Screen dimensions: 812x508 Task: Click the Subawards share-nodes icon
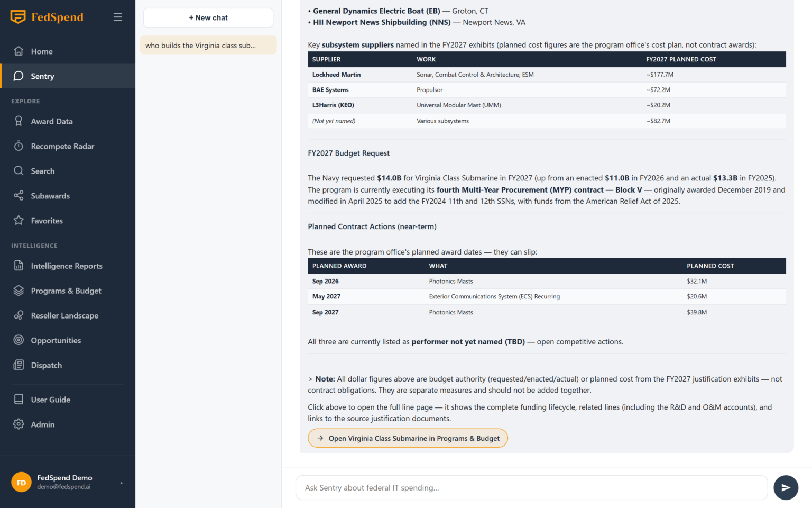(19, 196)
